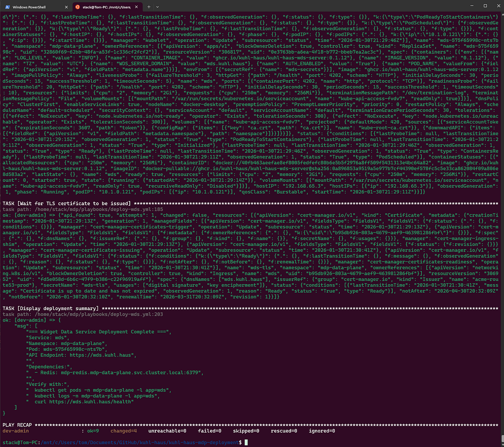This screenshot has width=504, height=447.
Task: Click the scrollbar down arrow
Action: click(x=502, y=444)
